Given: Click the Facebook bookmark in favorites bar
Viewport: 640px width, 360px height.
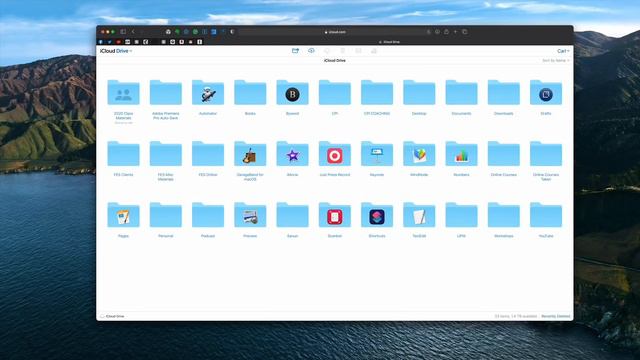Looking at the screenshot, I should 101,42.
